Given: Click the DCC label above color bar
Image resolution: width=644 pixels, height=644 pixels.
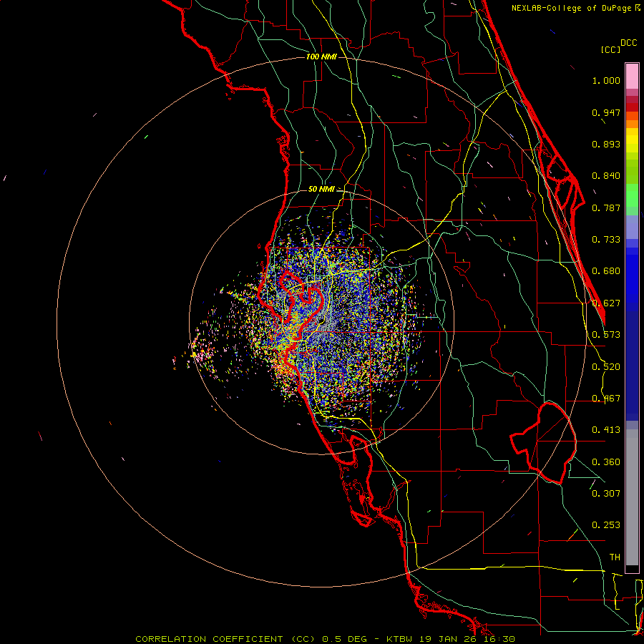Looking at the screenshot, I should tap(628, 43).
